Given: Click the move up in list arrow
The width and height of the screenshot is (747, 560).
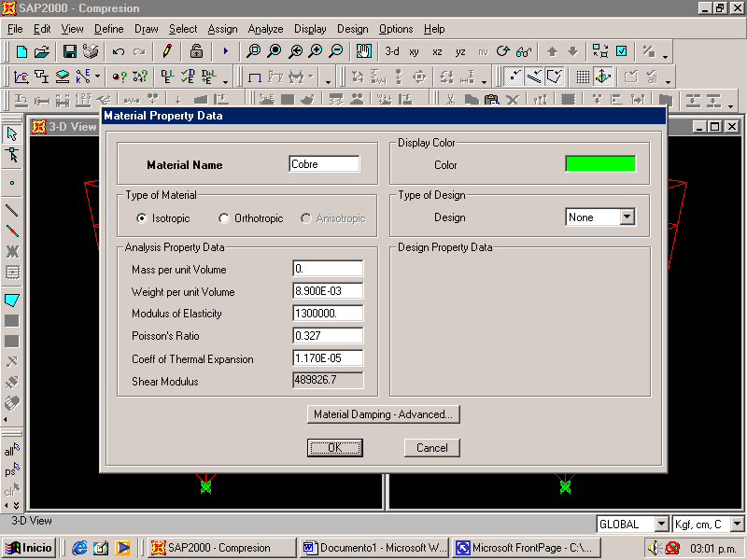Looking at the screenshot, I should pyautogui.click(x=552, y=51).
